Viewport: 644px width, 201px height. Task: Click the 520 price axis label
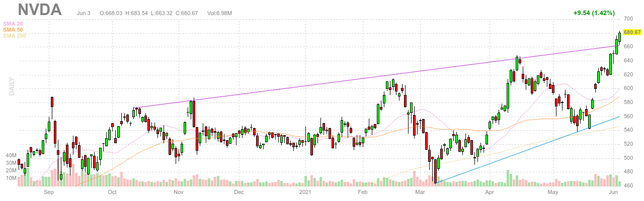pyautogui.click(x=628, y=144)
